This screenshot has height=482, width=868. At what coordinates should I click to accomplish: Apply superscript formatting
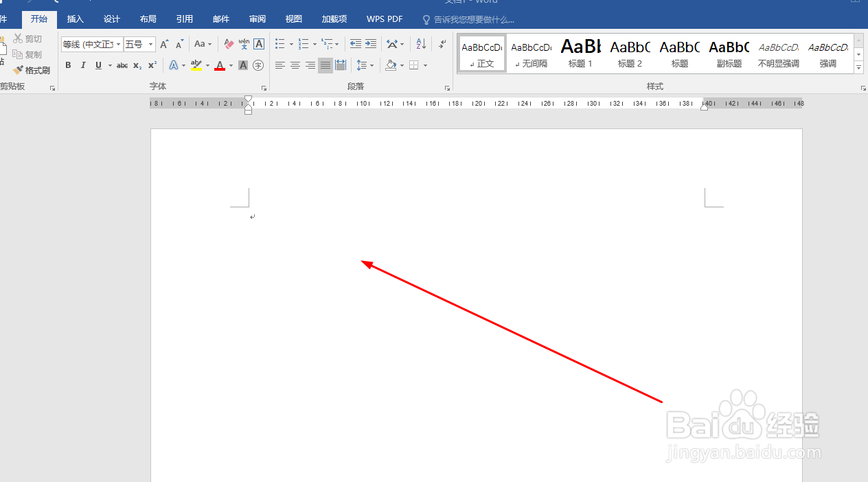tap(152, 65)
